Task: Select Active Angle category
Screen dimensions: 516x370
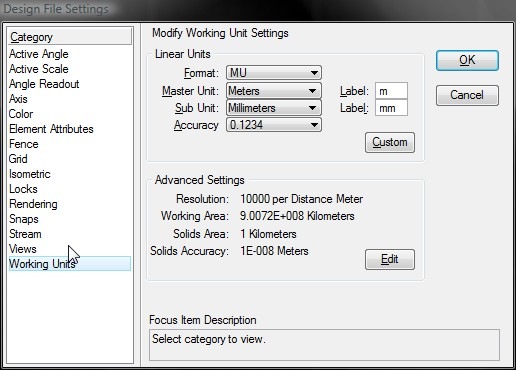Action: pyautogui.click(x=39, y=54)
